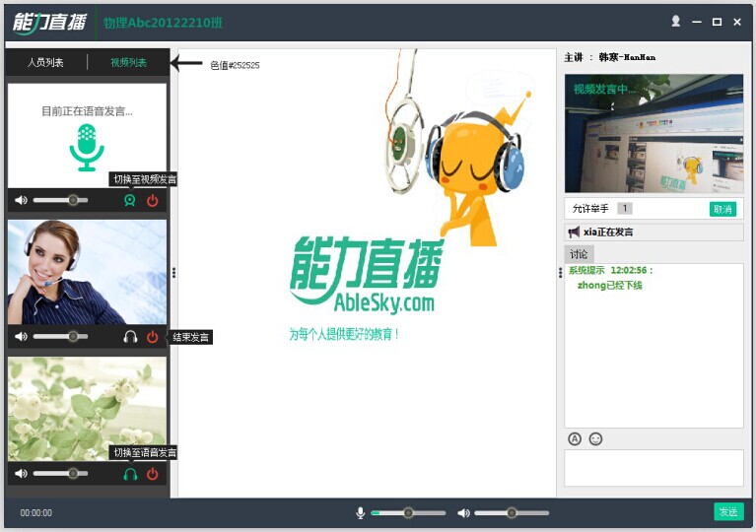This screenshot has height=532, width=756.
Task: Click the user profile icon in the title bar
Action: (x=675, y=21)
